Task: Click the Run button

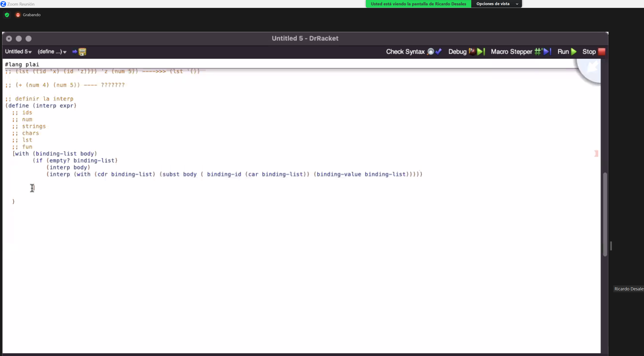Action: [567, 51]
